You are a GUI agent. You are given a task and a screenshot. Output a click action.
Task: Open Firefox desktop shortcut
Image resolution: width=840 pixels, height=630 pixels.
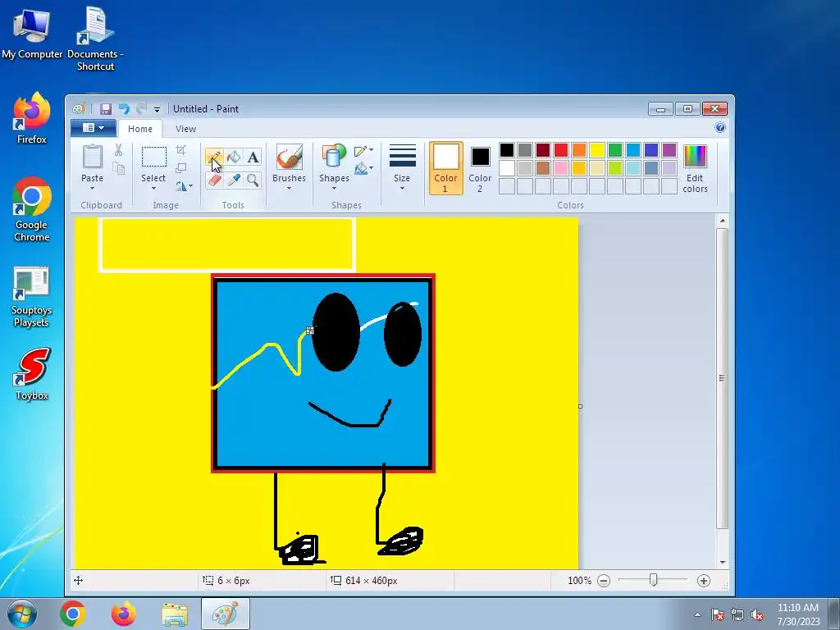tap(32, 119)
